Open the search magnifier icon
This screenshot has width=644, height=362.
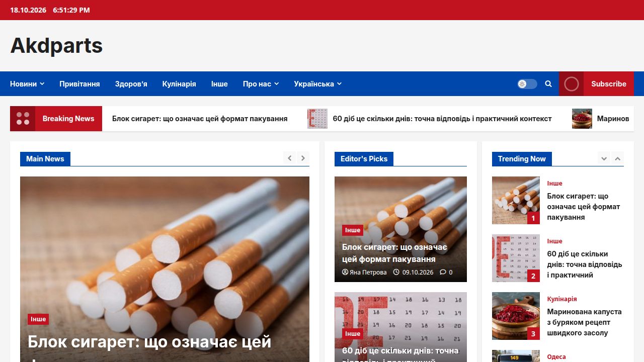[x=548, y=84]
